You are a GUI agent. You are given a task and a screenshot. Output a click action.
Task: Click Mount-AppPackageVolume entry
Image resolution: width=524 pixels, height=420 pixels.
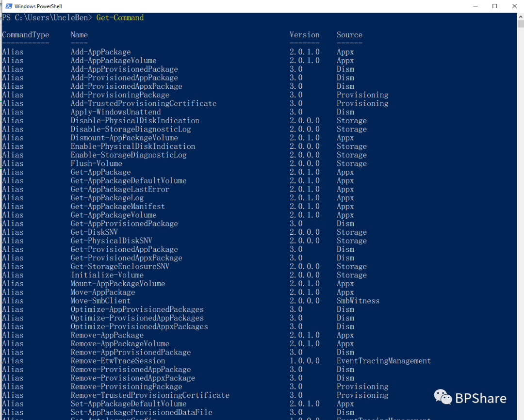pyautogui.click(x=118, y=284)
